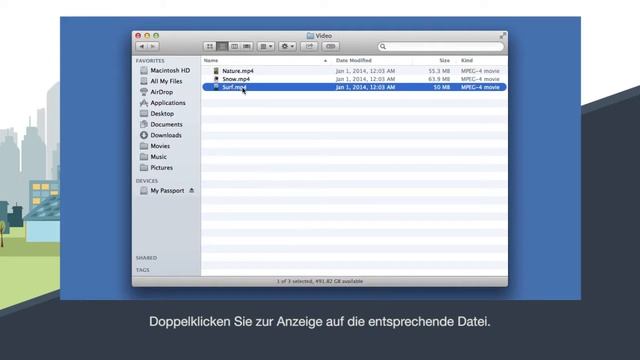Eject the My Passport drive
This screenshot has height=360, width=640.
(191, 191)
